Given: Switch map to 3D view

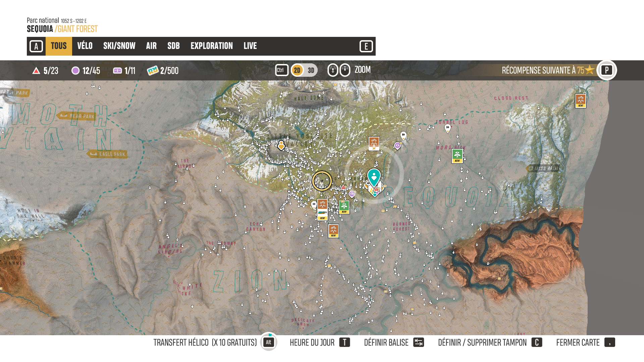Looking at the screenshot, I should [x=311, y=70].
